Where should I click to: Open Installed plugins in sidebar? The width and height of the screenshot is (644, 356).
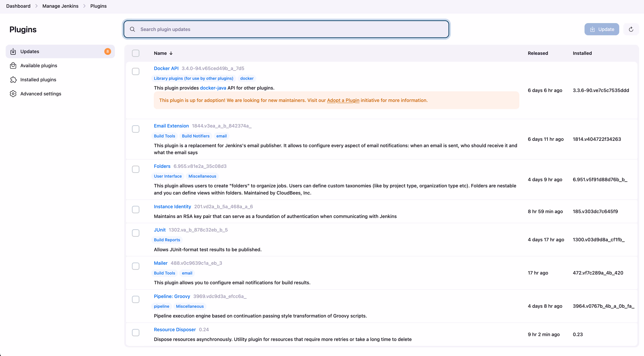click(x=60, y=80)
